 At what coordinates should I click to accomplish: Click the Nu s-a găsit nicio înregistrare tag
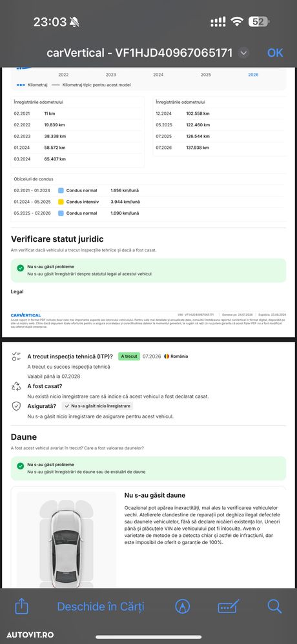[x=97, y=405]
